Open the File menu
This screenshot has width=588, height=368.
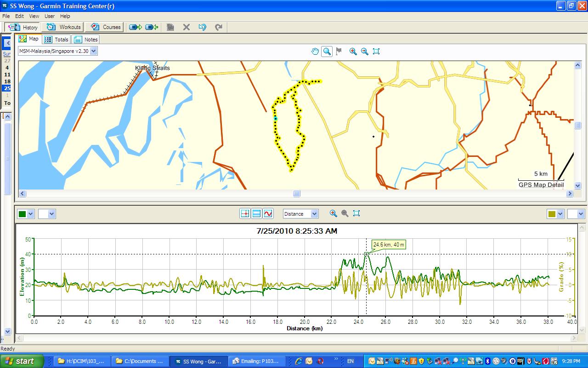[x=6, y=16]
